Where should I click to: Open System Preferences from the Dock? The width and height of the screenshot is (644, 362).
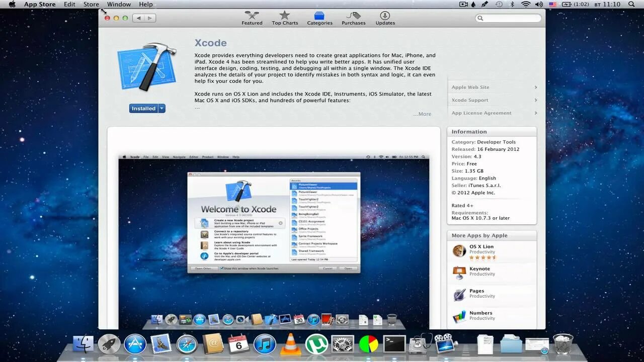click(343, 344)
